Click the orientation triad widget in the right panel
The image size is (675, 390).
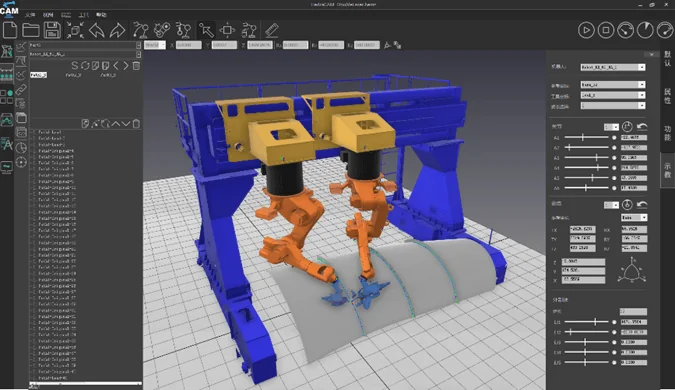632,270
